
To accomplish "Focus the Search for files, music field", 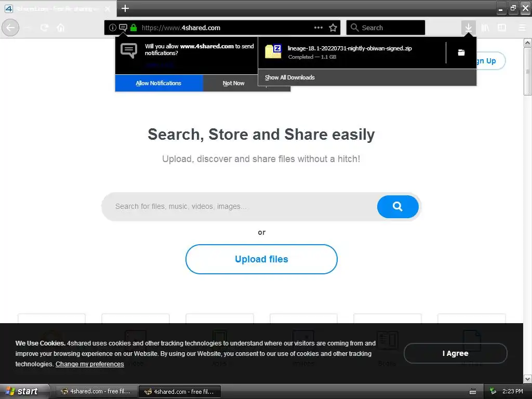I will coord(239,207).
